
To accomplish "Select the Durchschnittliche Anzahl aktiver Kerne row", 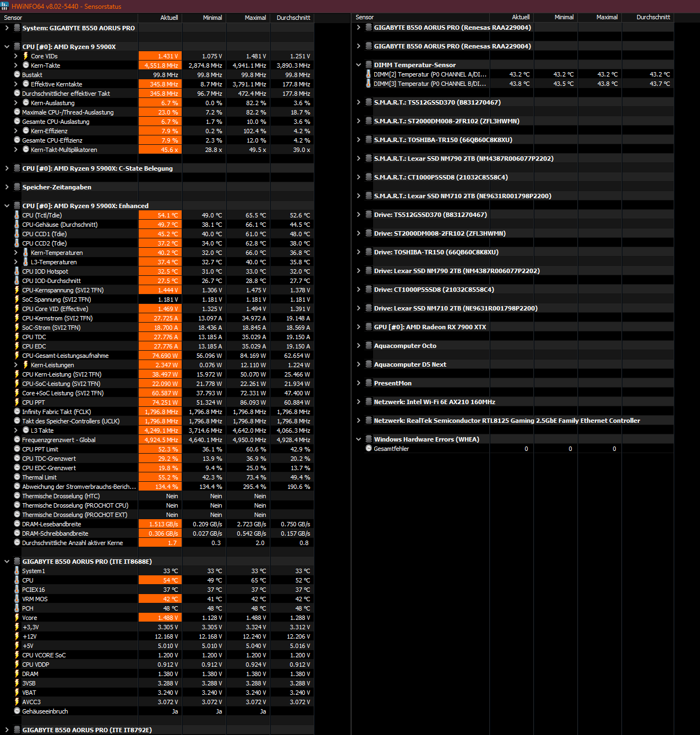I will 157,543.
